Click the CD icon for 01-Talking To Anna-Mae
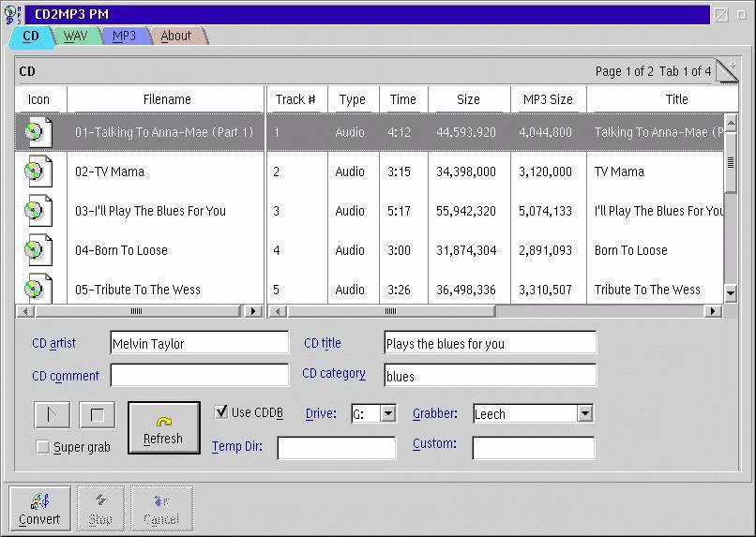Image resolution: width=756 pixels, height=537 pixels. click(x=38, y=132)
